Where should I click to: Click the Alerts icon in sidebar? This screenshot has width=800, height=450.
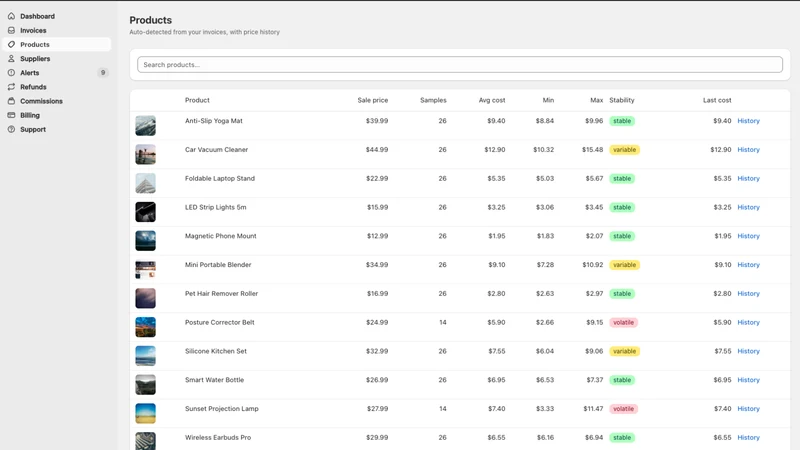pos(11,73)
